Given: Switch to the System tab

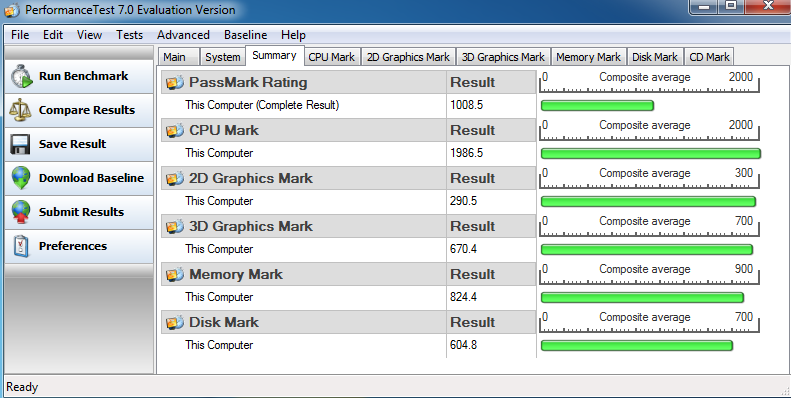Looking at the screenshot, I should [x=222, y=57].
